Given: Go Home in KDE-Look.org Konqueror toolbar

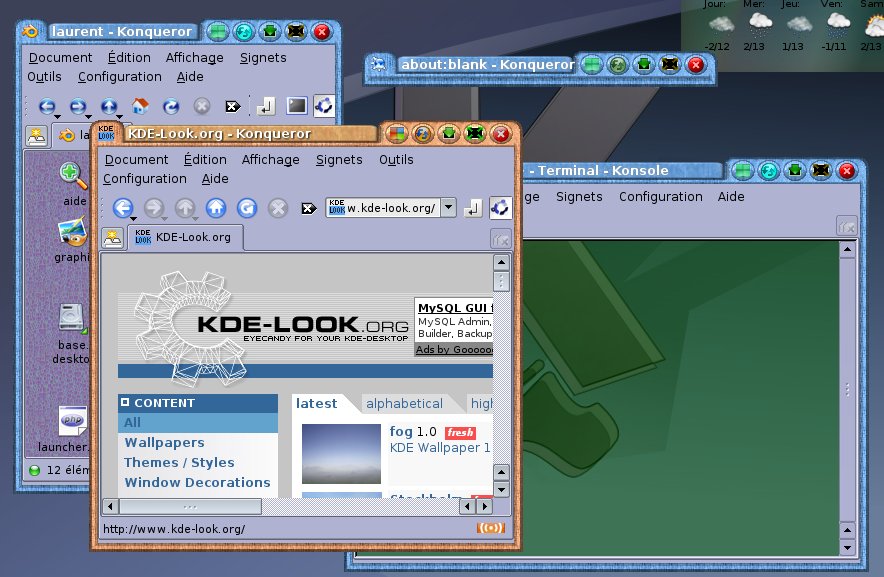Looking at the screenshot, I should [216, 208].
